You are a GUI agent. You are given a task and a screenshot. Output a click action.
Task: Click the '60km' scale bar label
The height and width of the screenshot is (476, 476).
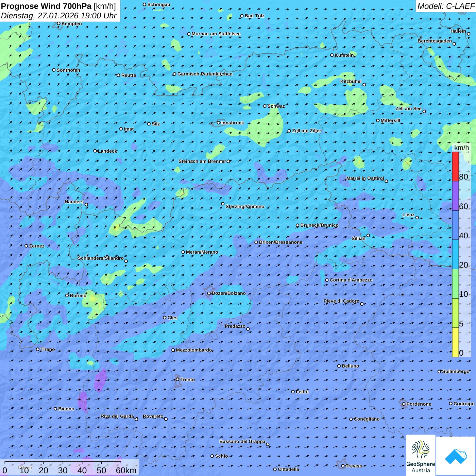point(126,471)
